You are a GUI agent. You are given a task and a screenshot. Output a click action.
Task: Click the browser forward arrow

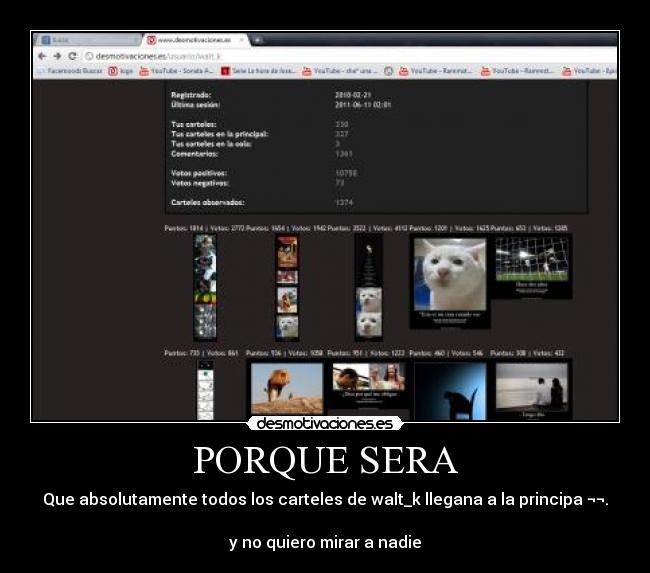pos(57,56)
